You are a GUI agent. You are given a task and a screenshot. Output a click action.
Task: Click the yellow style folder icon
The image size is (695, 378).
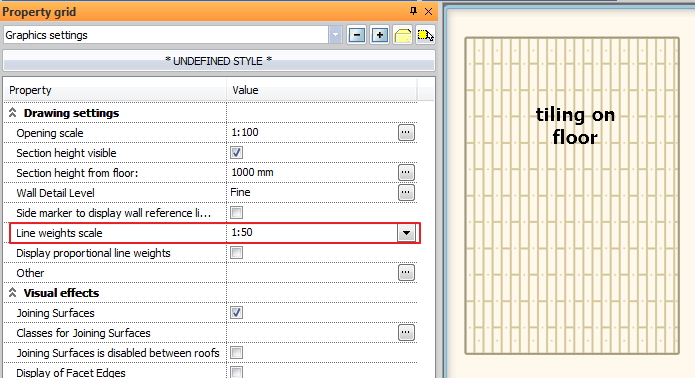(402, 35)
